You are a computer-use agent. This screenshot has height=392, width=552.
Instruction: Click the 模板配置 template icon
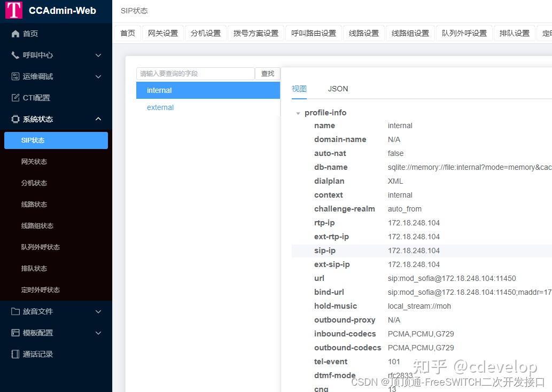[x=15, y=333]
